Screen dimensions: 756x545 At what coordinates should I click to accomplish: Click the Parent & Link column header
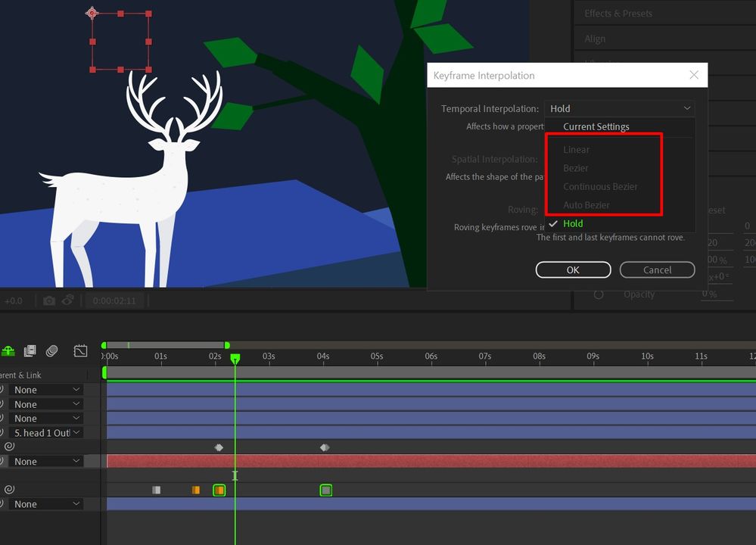tap(20, 375)
